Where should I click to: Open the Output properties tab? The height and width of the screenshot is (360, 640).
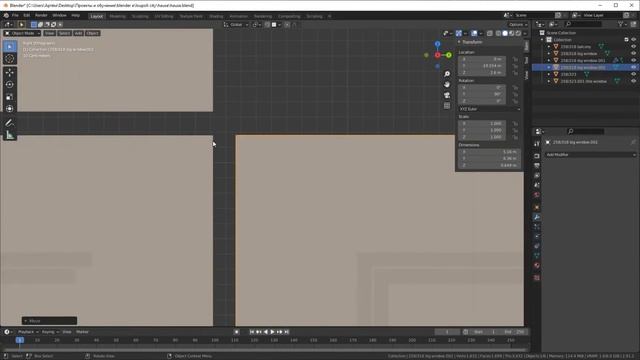tap(537, 166)
